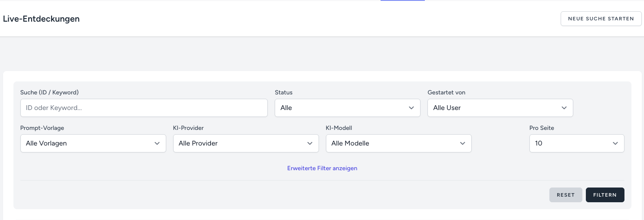This screenshot has height=220, width=644.
Task: Click the Pro Seite field label
Action: [542, 128]
